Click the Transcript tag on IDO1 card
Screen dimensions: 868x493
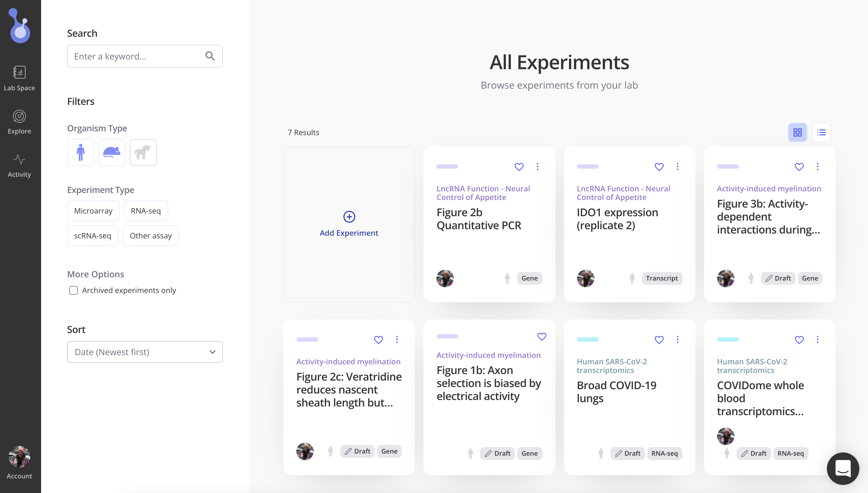662,278
